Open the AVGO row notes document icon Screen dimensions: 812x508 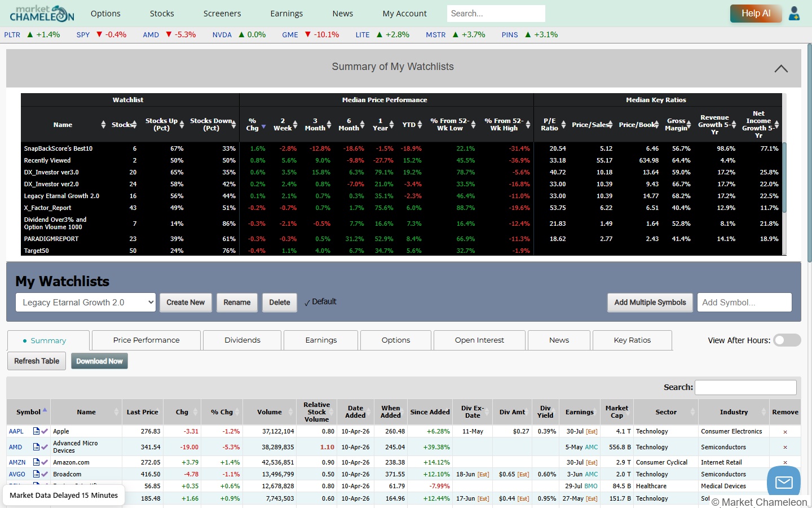(x=36, y=474)
